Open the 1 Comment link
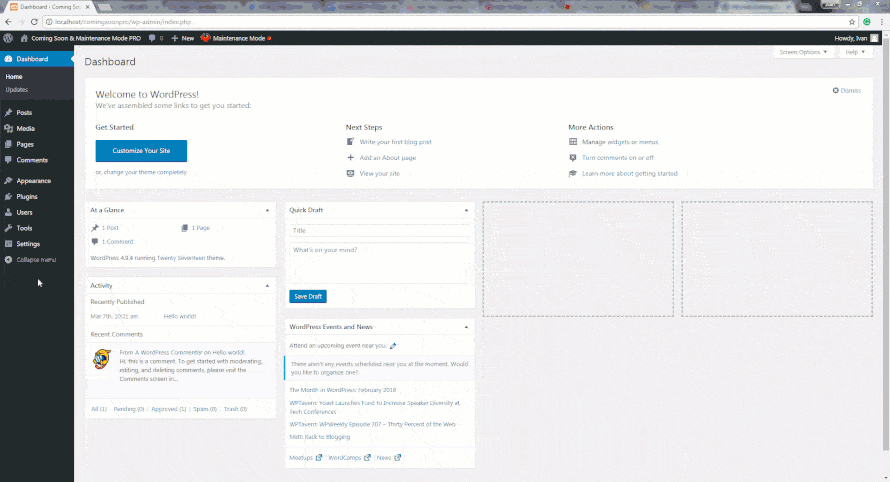 click(x=112, y=242)
